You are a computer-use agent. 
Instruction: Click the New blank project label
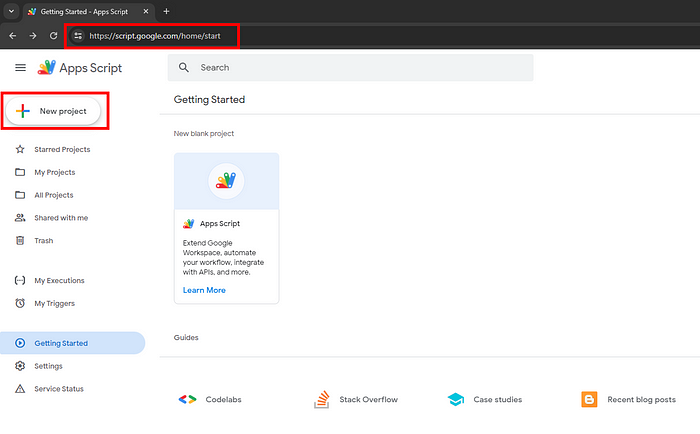204,134
